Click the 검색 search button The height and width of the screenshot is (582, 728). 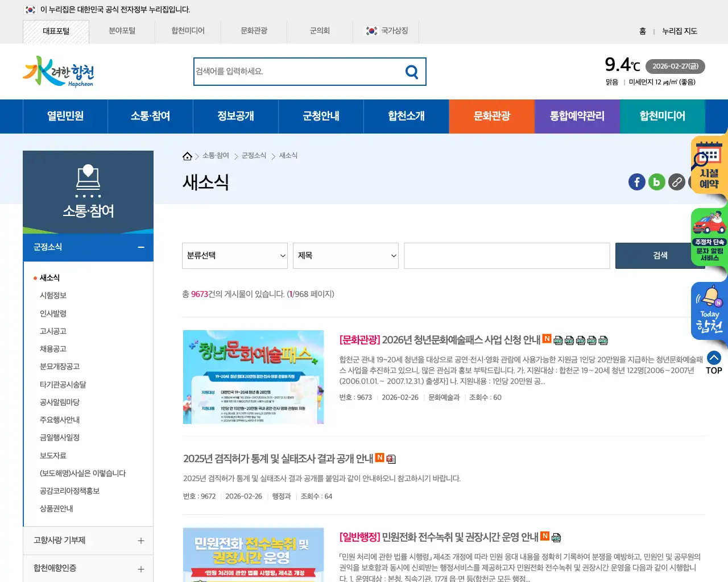[x=660, y=256]
